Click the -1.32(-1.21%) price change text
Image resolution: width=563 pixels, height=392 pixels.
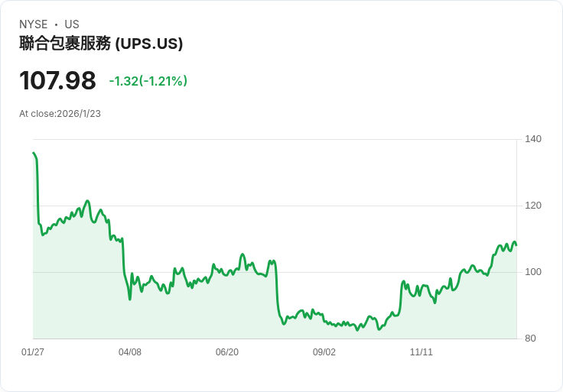[148, 81]
